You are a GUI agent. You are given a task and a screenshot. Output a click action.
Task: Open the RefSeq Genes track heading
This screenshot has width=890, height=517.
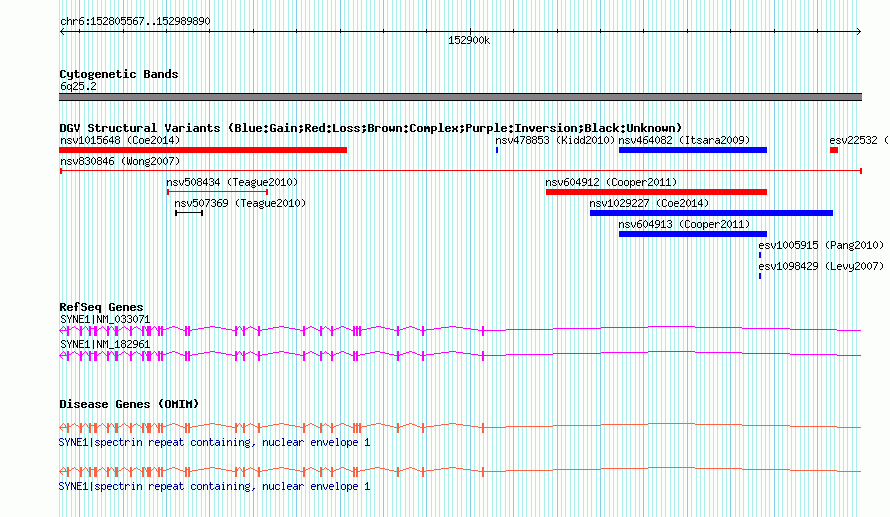[101, 307]
